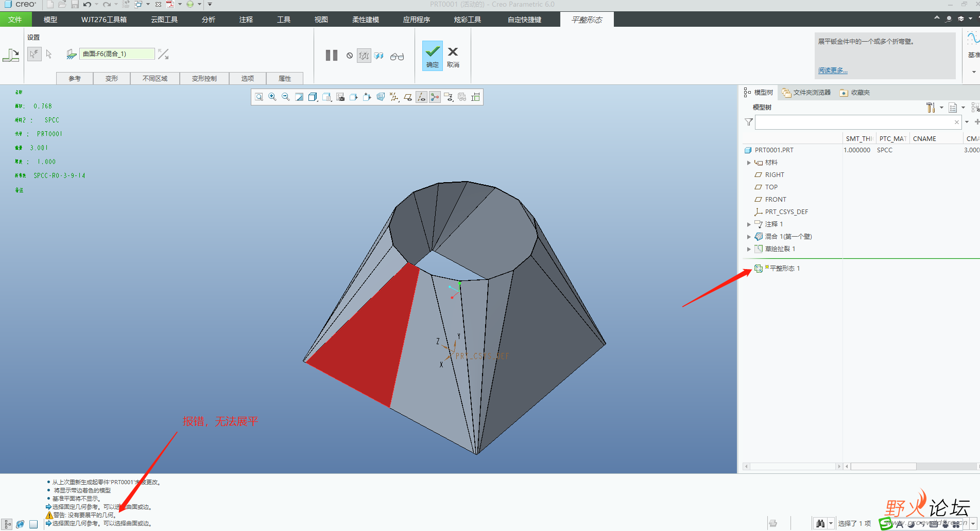Viewport: 980px width, 531px height.
Task: Confirm with the 确定 checkmark button
Action: tap(433, 56)
